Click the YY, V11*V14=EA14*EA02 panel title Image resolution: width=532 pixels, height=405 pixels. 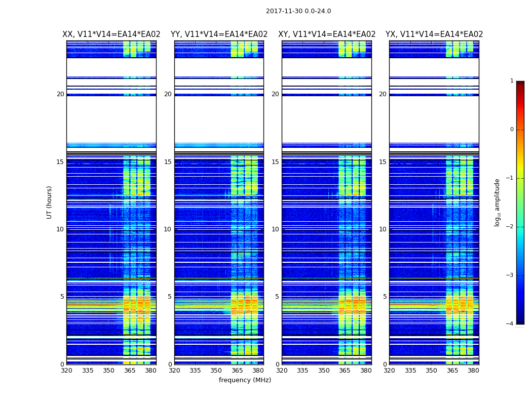219,34
